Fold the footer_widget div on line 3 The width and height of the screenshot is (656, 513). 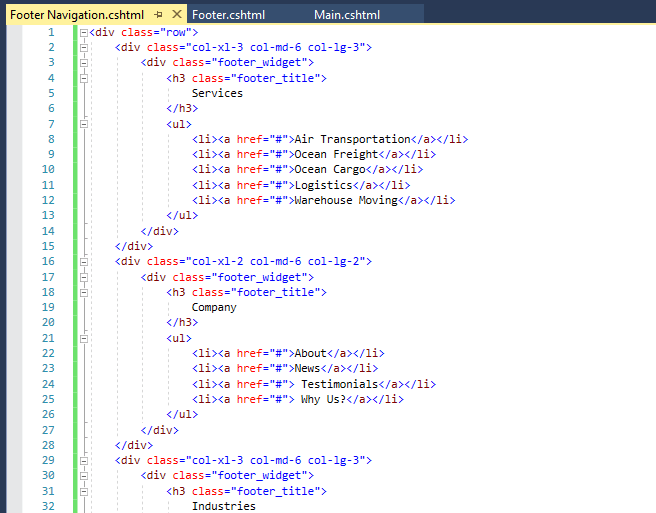click(x=82, y=62)
